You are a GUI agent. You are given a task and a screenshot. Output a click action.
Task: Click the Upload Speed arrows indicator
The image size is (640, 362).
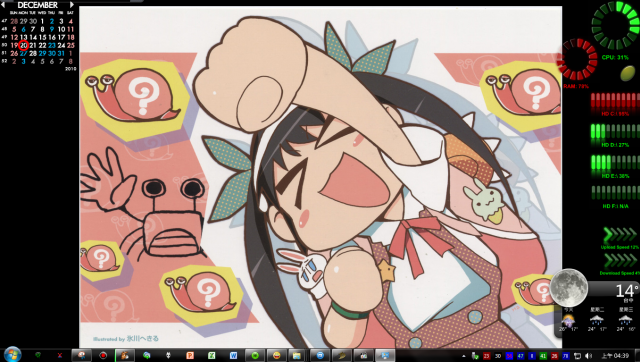click(620, 235)
